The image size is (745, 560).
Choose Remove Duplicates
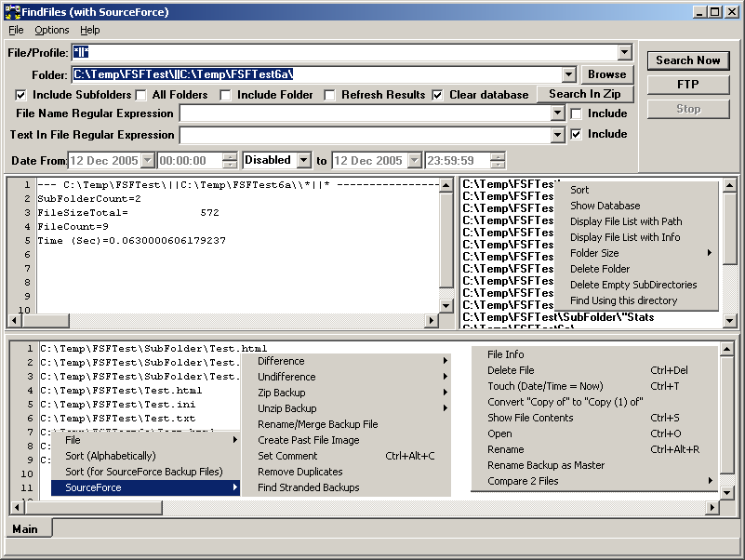point(346,472)
